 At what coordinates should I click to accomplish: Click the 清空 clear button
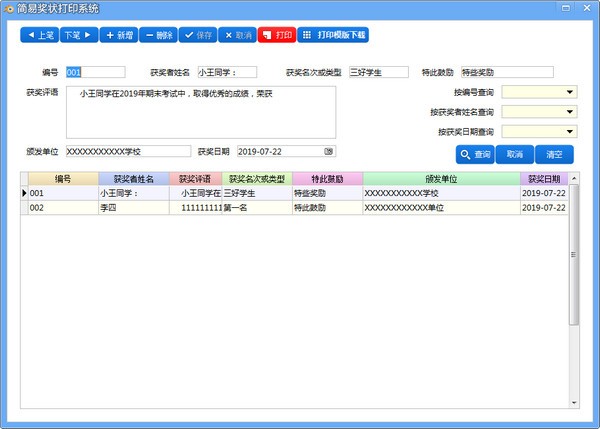tap(554, 155)
